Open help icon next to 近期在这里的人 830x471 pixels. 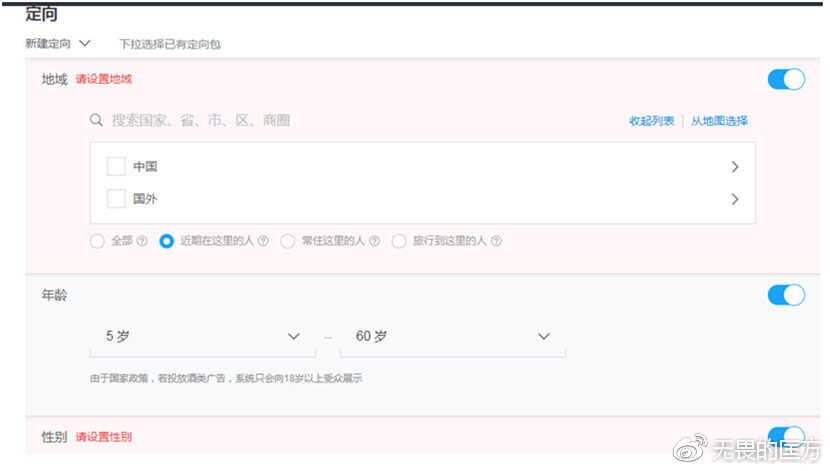tap(263, 241)
